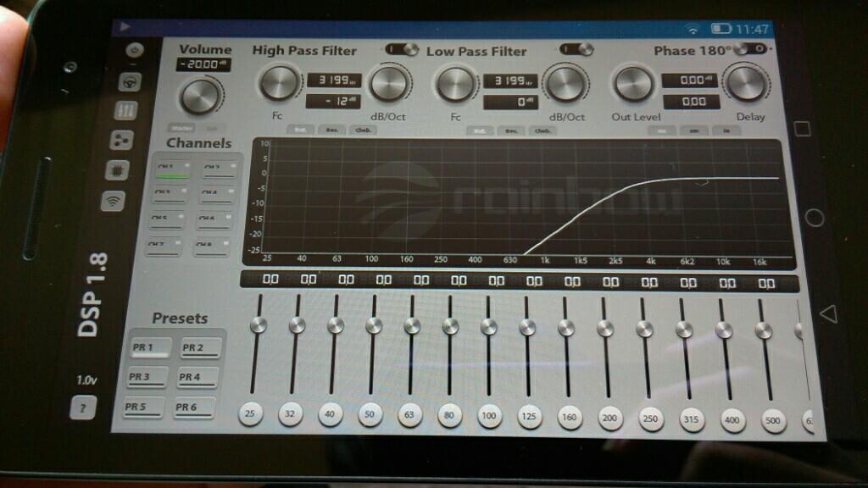Tap the Android recent apps square button

coord(802,129)
